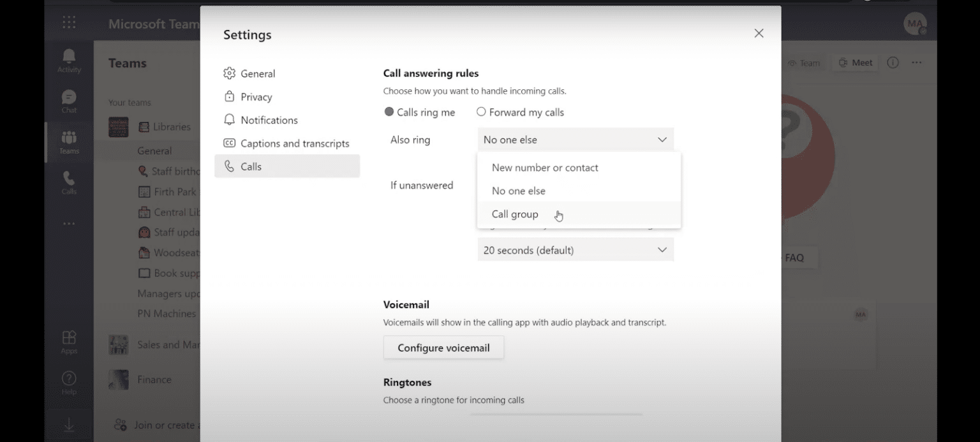Select Call group from the dropdown menu
980x442 pixels.
tap(514, 214)
